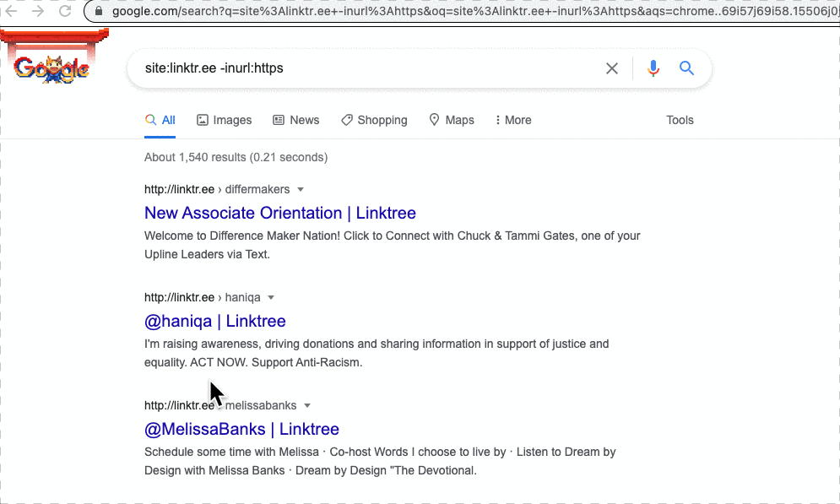Click the linktr.ee › haniqa URL

(203, 298)
